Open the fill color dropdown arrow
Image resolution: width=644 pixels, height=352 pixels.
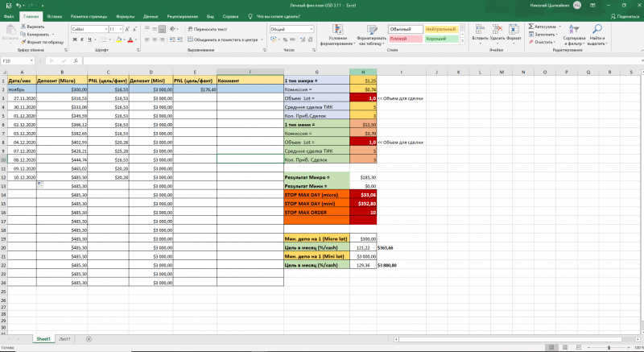pos(124,39)
